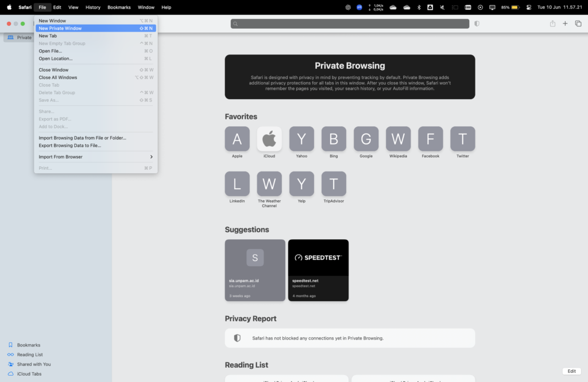The height and width of the screenshot is (382, 588).
Task: Choose Open File... menu item
Action: 96,51
